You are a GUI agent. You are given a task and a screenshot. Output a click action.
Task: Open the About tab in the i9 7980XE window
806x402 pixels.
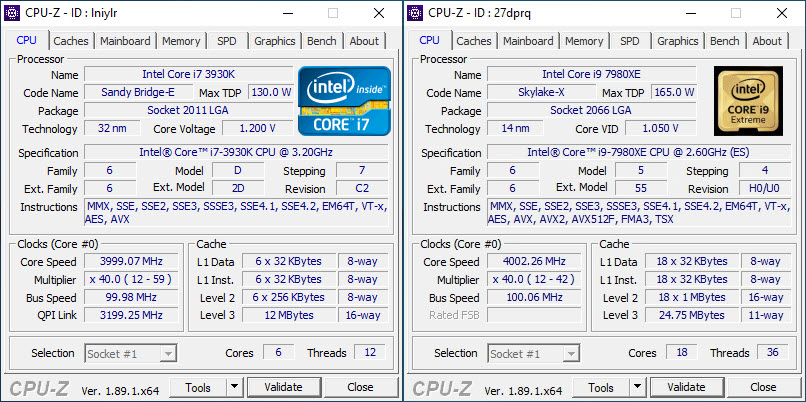767,41
